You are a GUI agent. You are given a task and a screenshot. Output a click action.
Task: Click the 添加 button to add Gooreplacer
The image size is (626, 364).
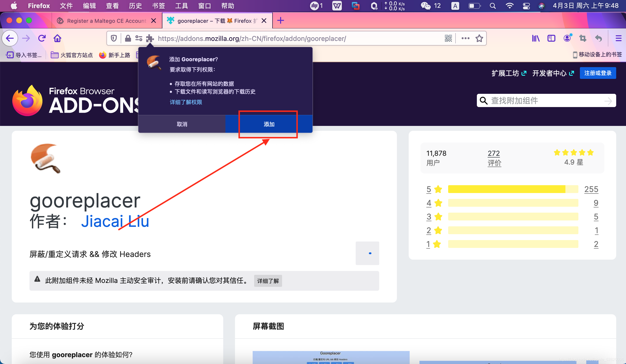[x=269, y=124]
